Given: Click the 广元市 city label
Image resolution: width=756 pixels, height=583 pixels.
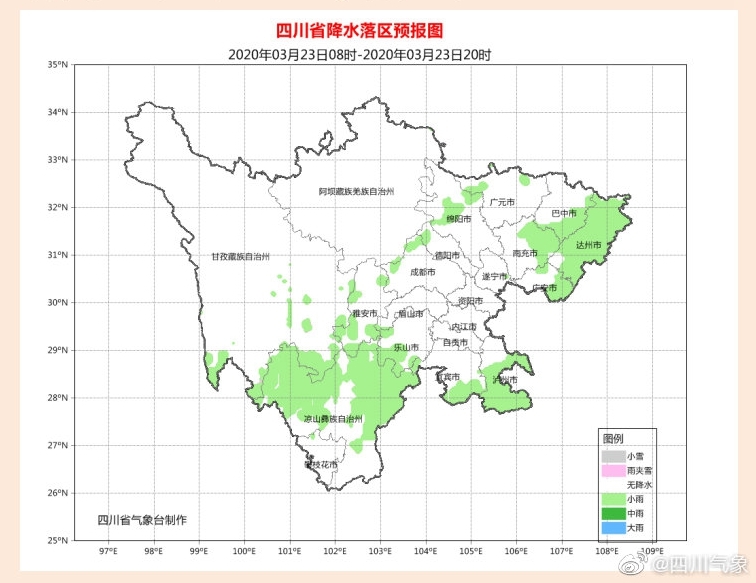Looking at the screenshot, I should pos(501,201).
